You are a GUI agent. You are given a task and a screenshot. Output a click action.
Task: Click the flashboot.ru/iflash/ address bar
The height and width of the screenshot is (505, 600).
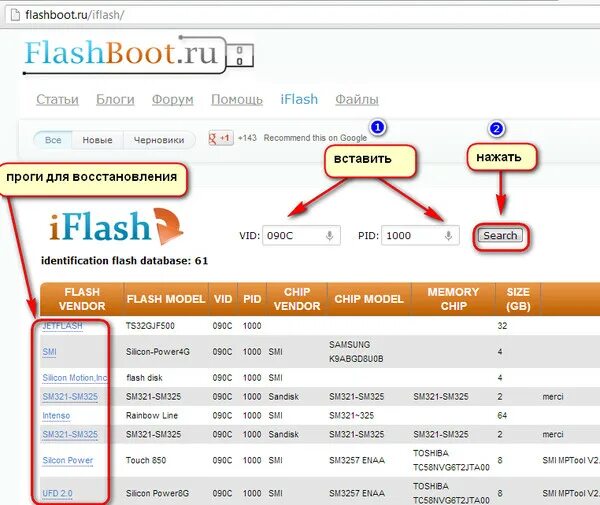[300, 15]
